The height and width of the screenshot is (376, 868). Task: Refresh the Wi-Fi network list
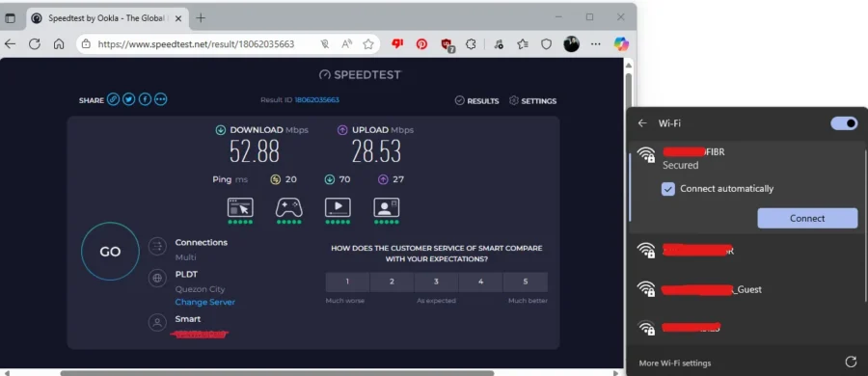851,363
